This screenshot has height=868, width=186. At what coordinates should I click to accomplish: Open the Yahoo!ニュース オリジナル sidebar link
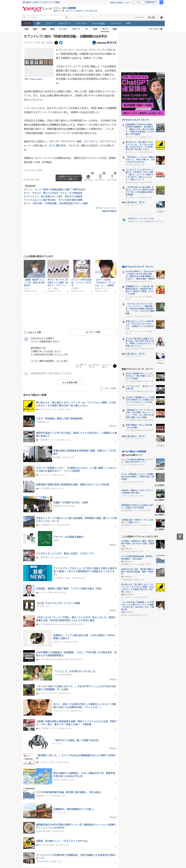coord(141,218)
